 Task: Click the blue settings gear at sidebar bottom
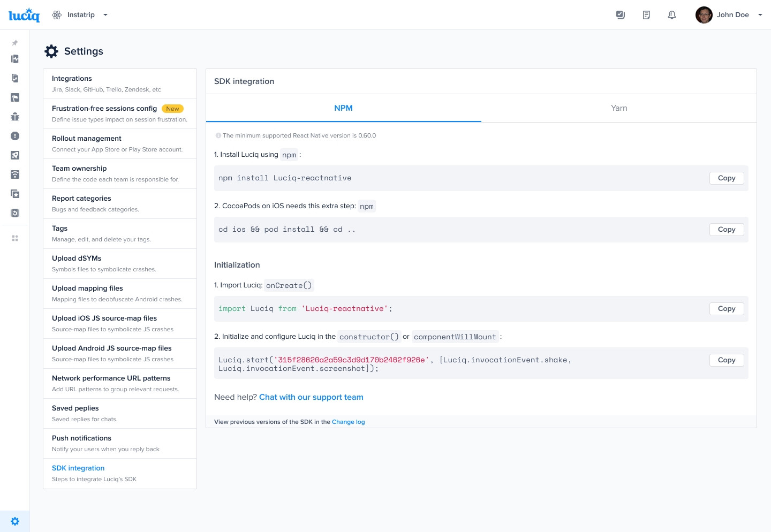pyautogui.click(x=15, y=521)
